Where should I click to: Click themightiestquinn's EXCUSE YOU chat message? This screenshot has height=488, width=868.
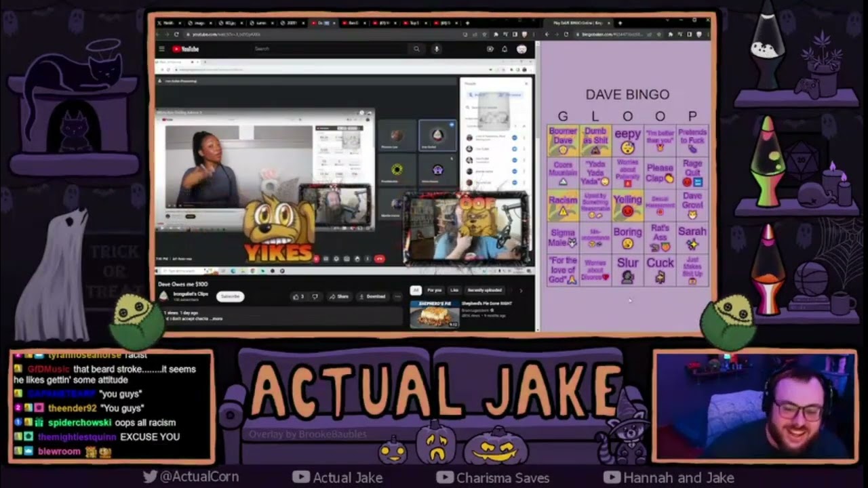pyautogui.click(x=109, y=437)
